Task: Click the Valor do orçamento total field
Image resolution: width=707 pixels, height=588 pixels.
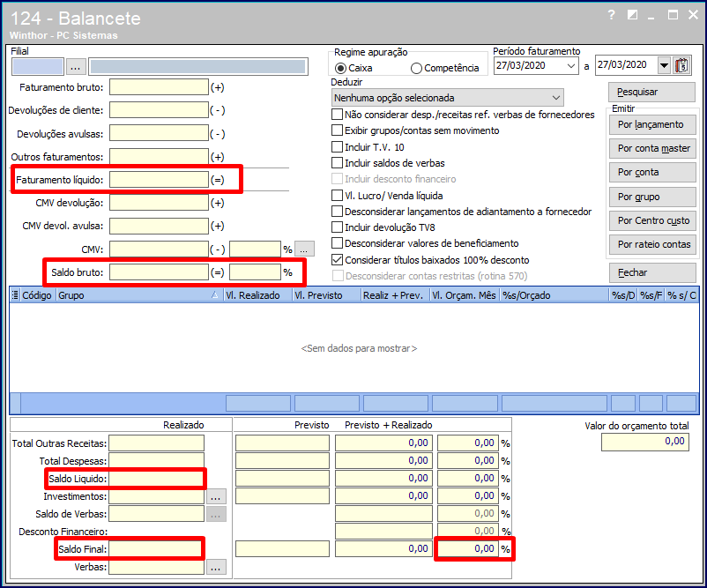Action: point(645,443)
